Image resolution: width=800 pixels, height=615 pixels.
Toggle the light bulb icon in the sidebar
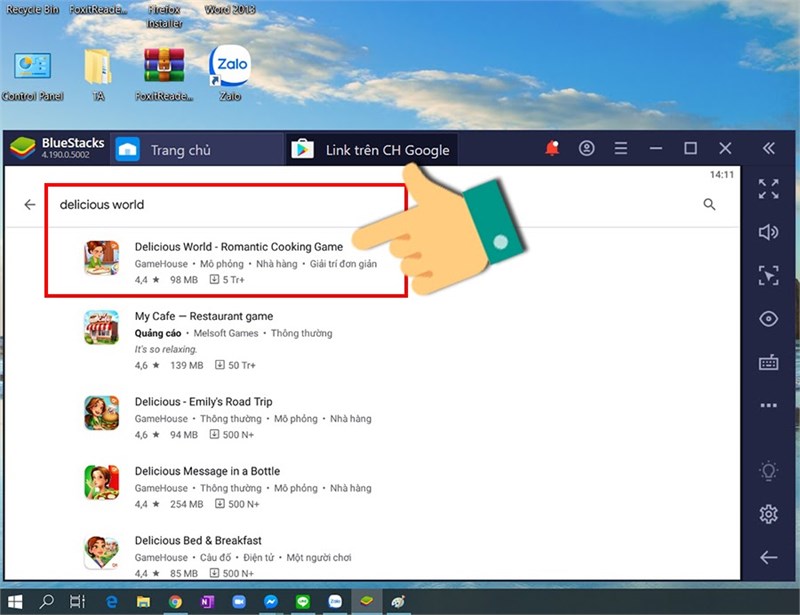[768, 470]
